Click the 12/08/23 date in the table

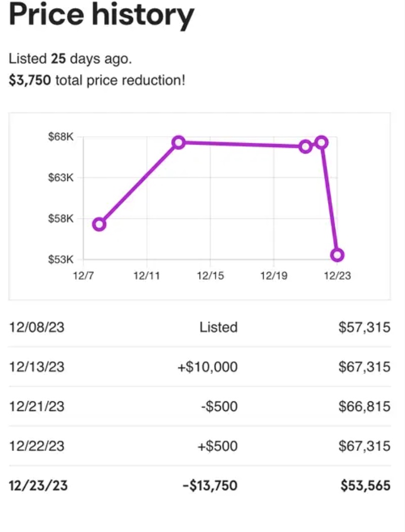(36, 327)
